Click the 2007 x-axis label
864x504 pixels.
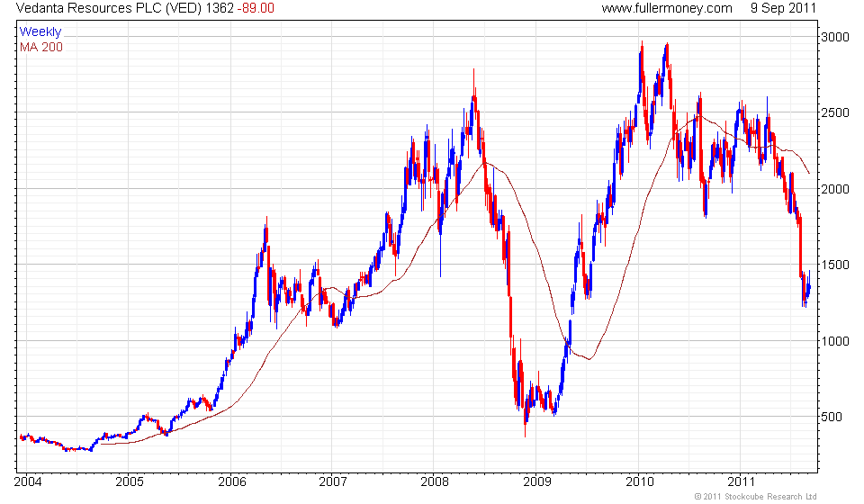[333, 482]
